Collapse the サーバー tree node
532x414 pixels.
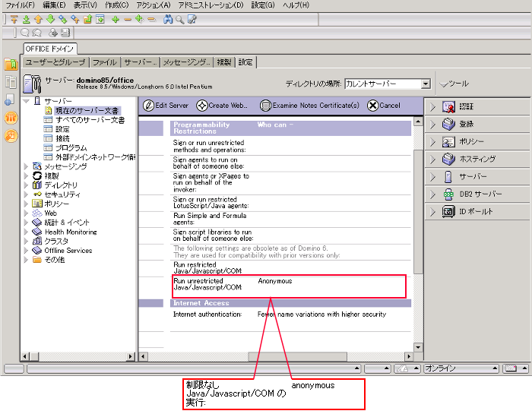click(27, 101)
